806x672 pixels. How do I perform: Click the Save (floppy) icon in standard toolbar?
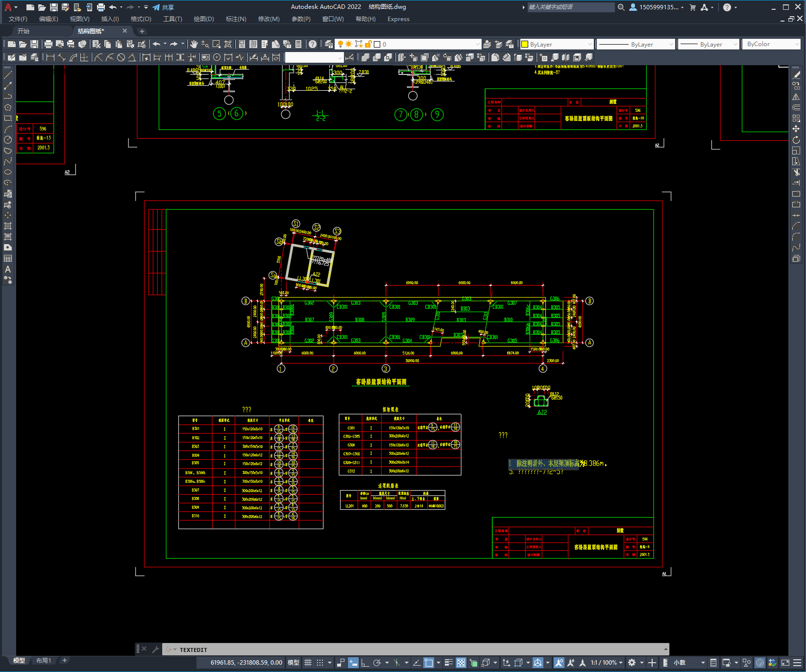tap(34, 44)
